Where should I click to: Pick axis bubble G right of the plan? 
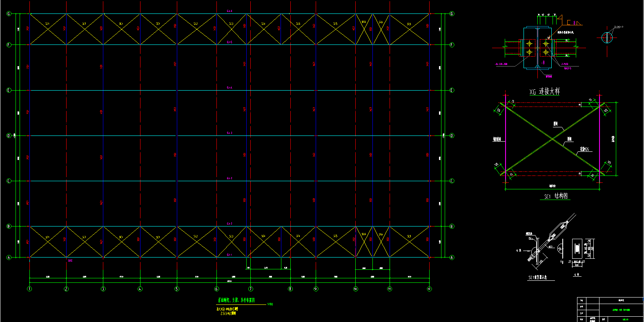pos(452,14)
